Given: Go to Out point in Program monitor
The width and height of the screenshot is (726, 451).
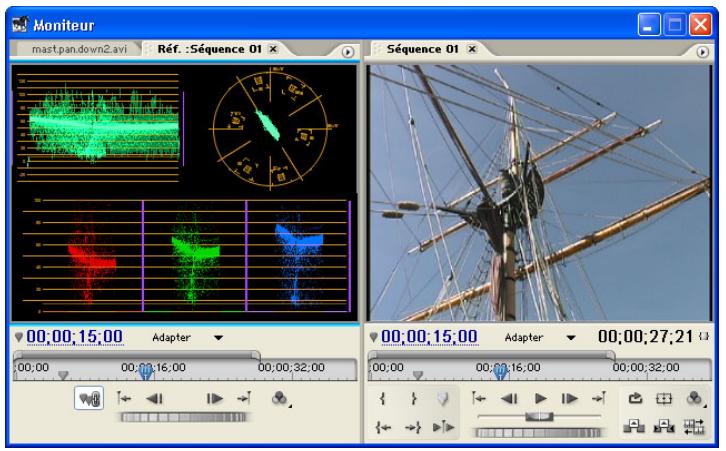Looking at the screenshot, I should point(413,427).
